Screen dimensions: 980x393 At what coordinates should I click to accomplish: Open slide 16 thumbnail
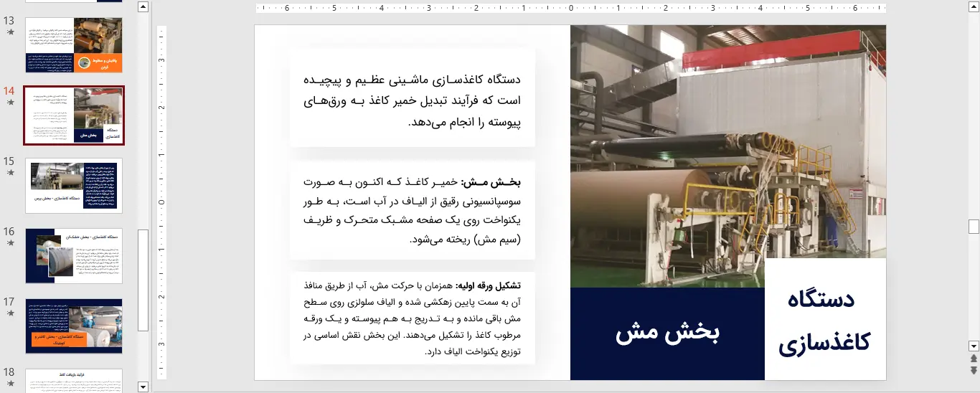click(x=74, y=256)
